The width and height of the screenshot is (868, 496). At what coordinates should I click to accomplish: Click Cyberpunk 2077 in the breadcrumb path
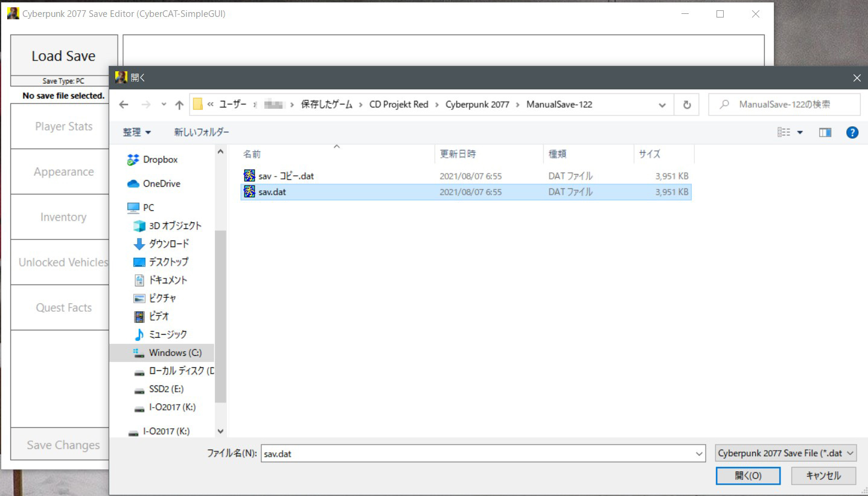coord(477,105)
